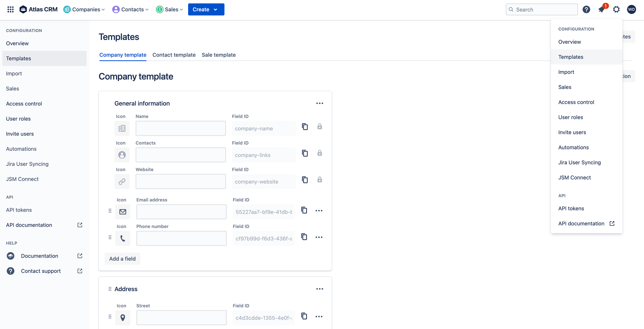Click the phone icon for Phone number
644x329 pixels.
[123, 238]
